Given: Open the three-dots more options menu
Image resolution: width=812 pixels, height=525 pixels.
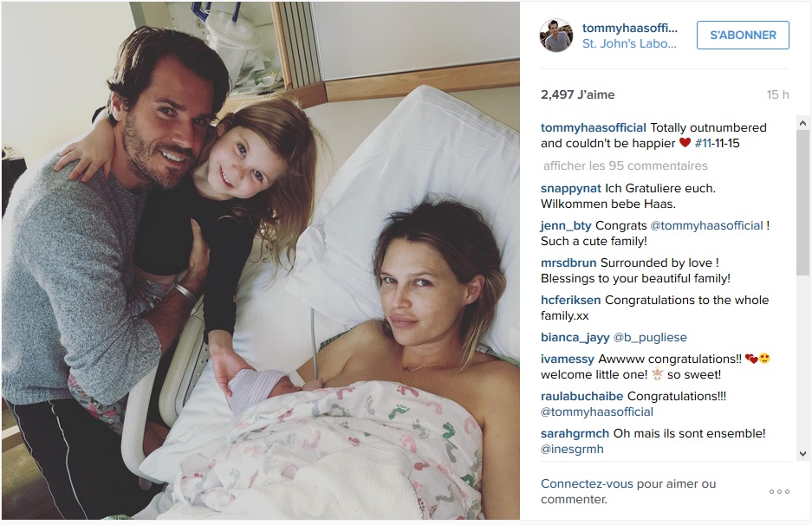Looking at the screenshot, I should click(x=779, y=491).
